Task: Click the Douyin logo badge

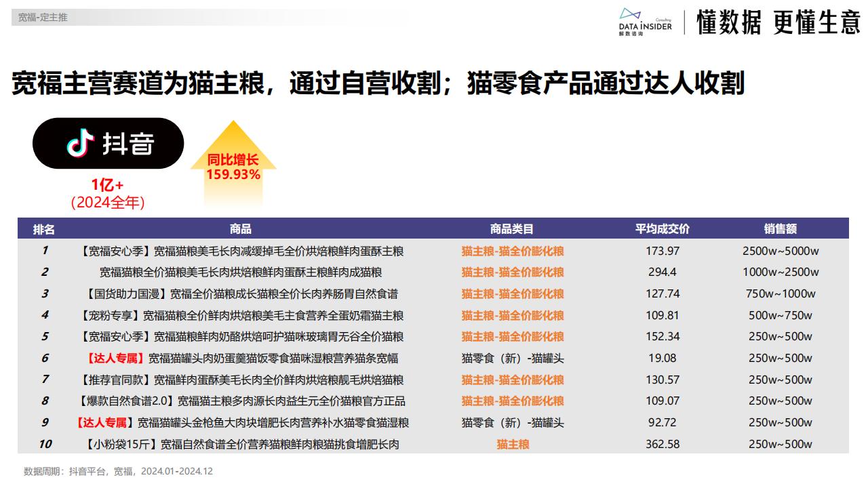Action: pos(108,143)
